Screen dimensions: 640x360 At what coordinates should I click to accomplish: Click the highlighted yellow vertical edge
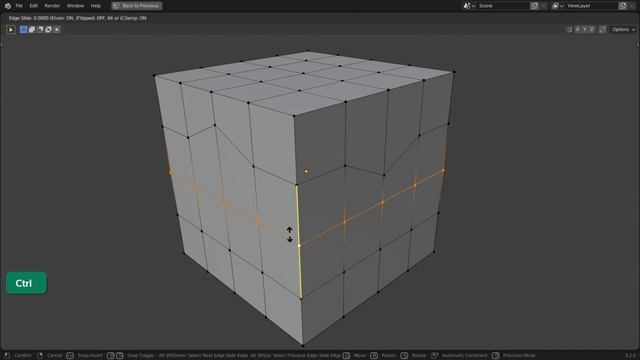(299, 242)
